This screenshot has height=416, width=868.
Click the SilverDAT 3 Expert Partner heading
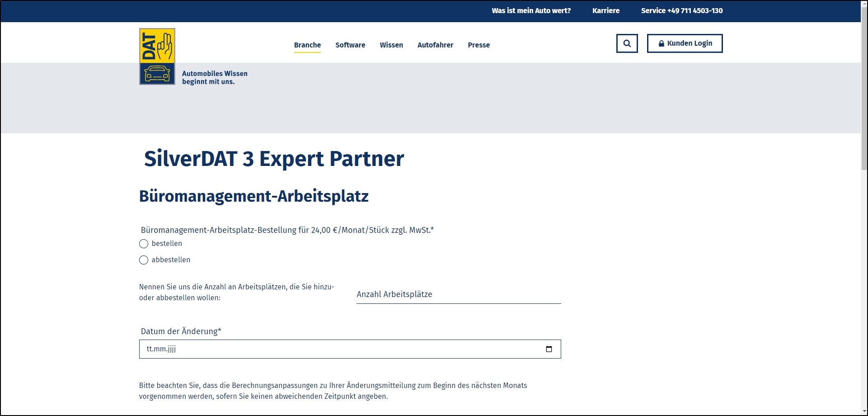pyautogui.click(x=274, y=159)
